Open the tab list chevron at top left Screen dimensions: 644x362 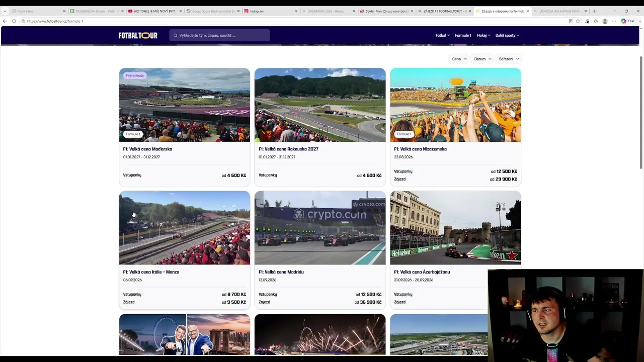(x=5, y=11)
